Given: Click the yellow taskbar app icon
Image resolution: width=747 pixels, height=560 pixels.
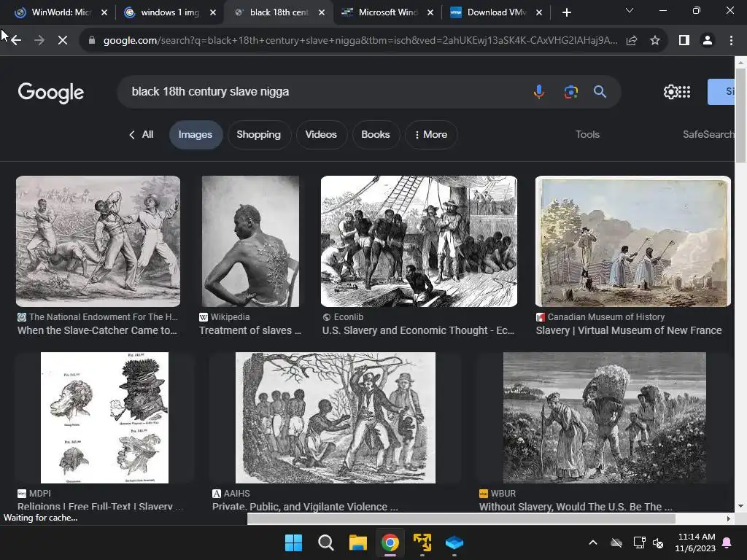Looking at the screenshot, I should point(422,542).
